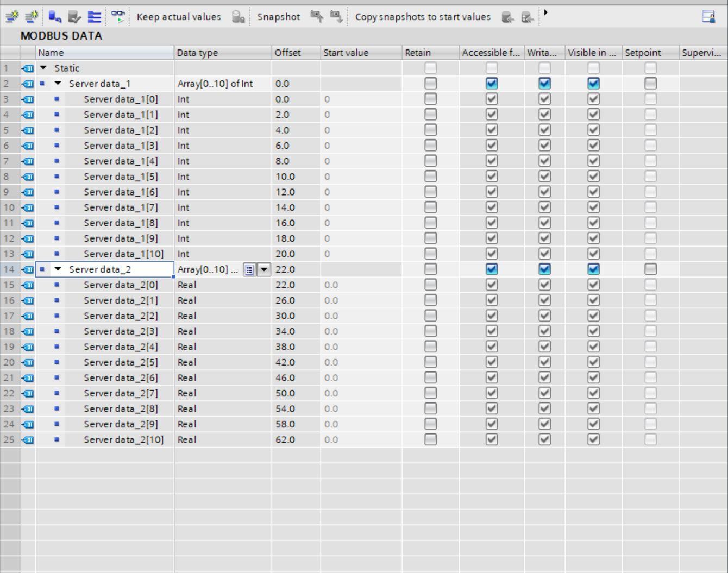Click the Setpoint column header
The image size is (728, 573).
[x=650, y=53]
